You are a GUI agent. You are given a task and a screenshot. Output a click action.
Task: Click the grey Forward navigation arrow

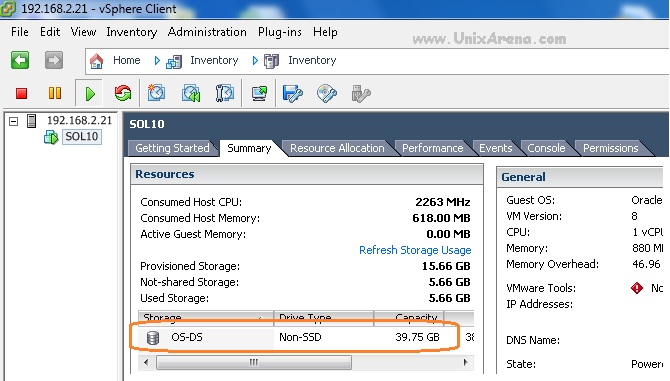pos(54,60)
